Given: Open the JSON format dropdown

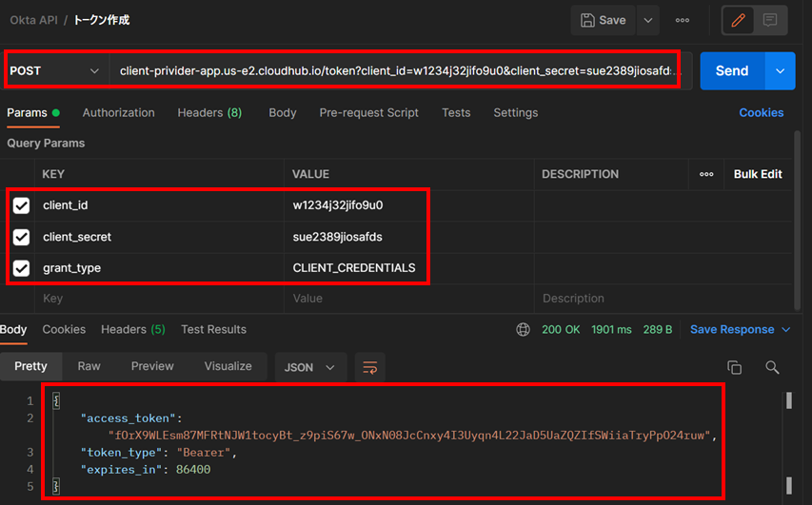Looking at the screenshot, I should point(310,367).
